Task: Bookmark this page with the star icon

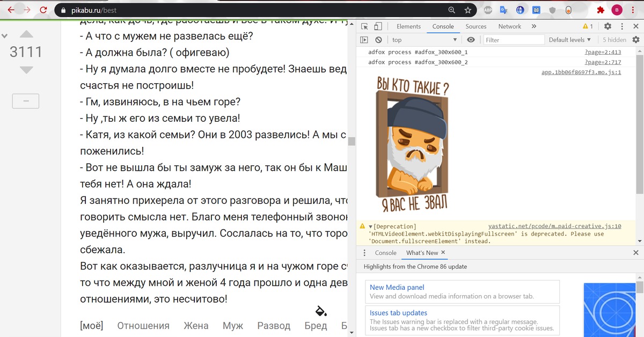Action: click(467, 10)
